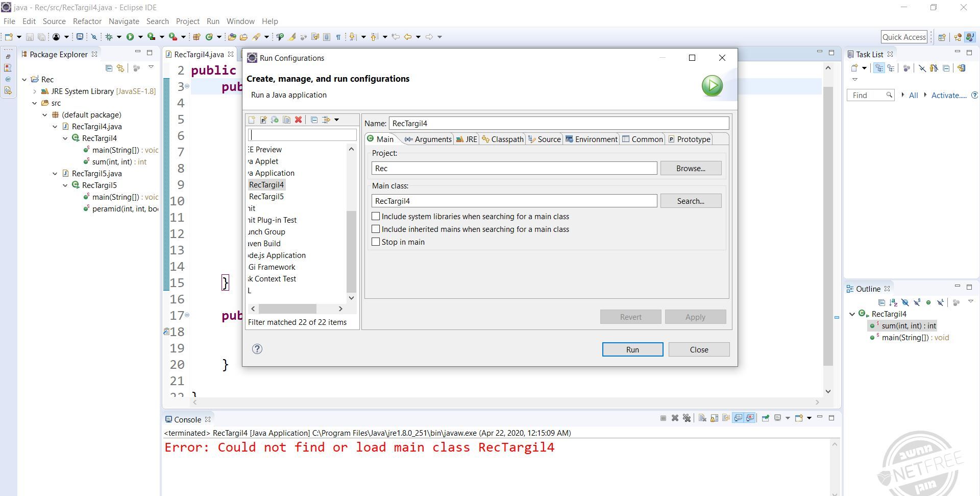
Task: Click the Run button in the dialog
Action: [x=632, y=349]
